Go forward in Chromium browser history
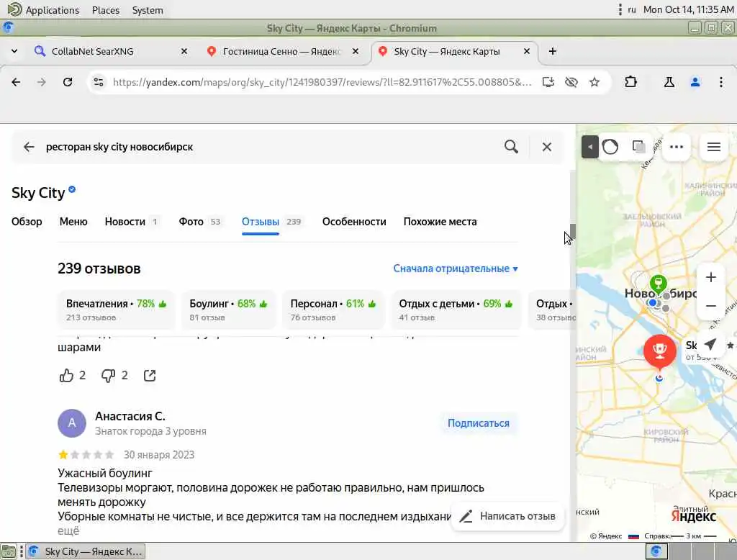Viewport: 737px width, 560px height. (41, 82)
